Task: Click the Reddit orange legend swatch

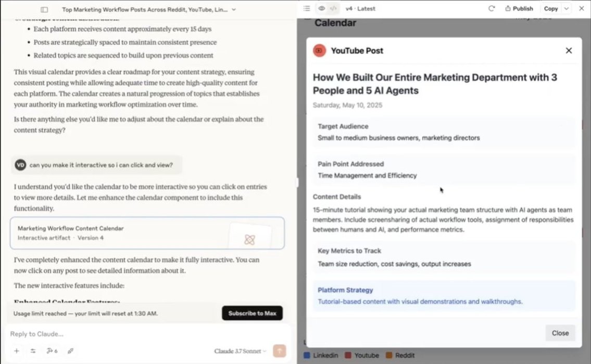Action: pos(389,355)
